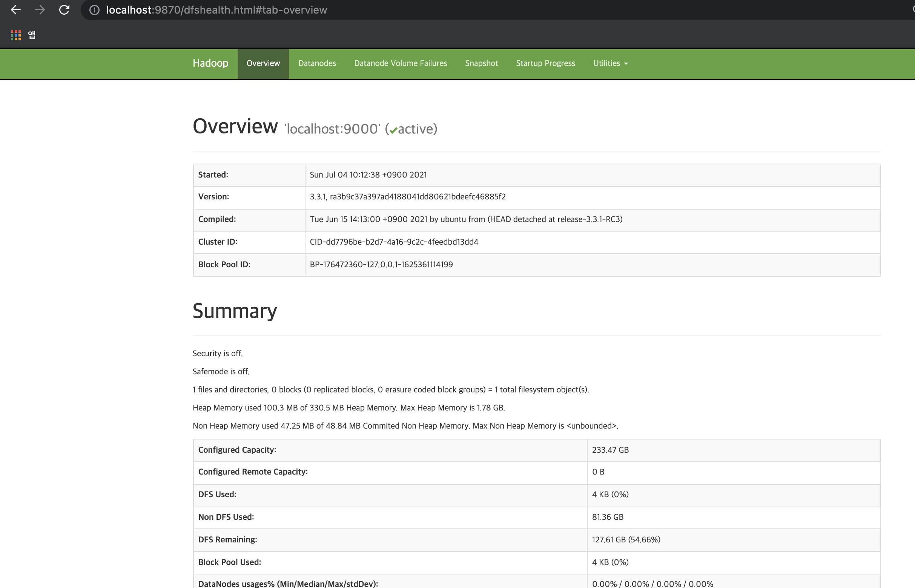Select the started time 'Sun Jul 04 10:12:38'

click(368, 175)
